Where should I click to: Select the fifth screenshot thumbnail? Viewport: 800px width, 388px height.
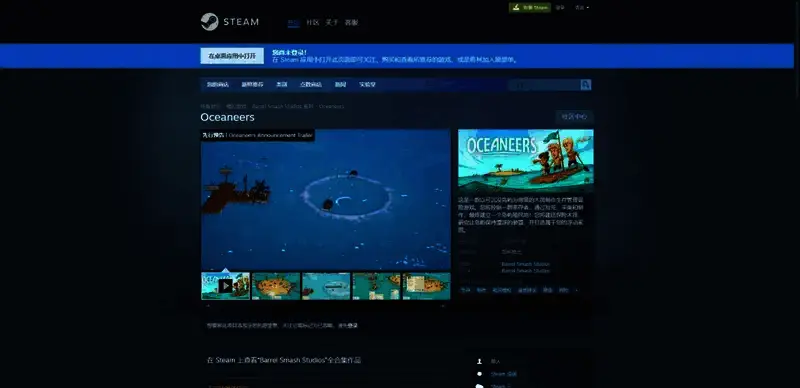(427, 286)
